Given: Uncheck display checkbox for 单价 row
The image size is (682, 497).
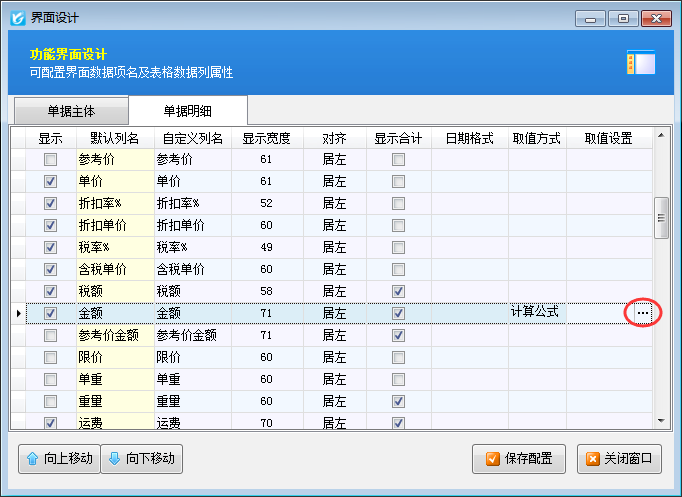Looking at the screenshot, I should pos(50,182).
